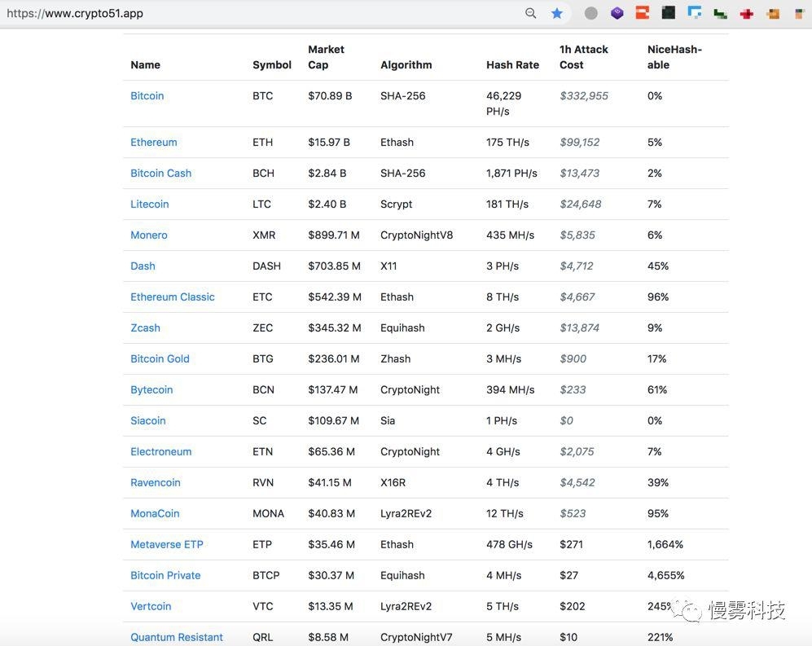Open the Ethereum Classic link
Image resolution: width=812 pixels, height=646 pixels.
[173, 297]
